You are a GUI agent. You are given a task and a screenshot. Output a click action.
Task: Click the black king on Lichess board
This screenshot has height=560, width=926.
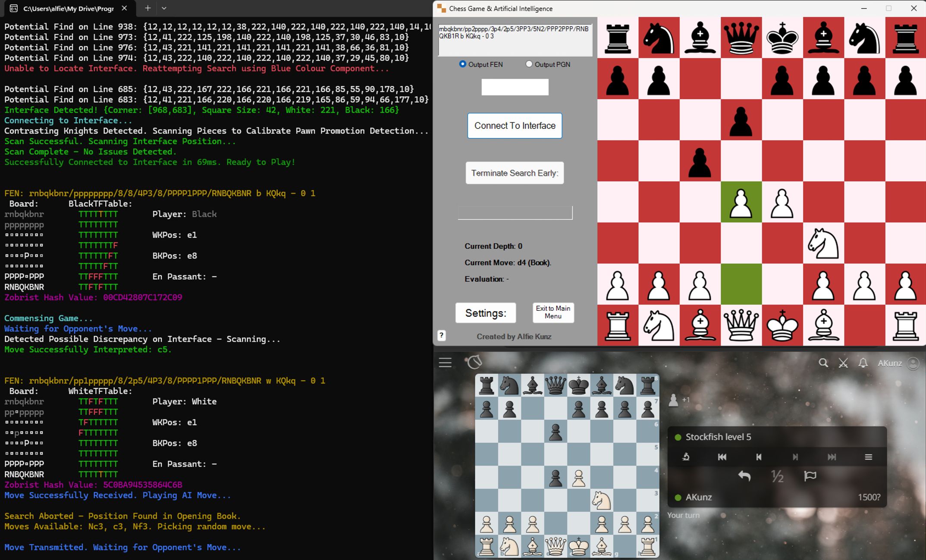coord(578,386)
